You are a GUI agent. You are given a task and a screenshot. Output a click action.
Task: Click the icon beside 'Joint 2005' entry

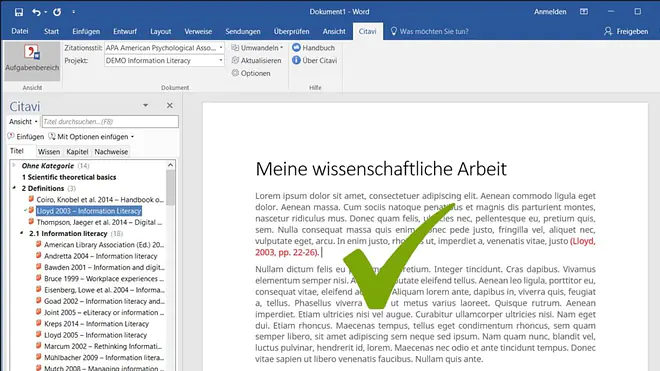pyautogui.click(x=38, y=312)
